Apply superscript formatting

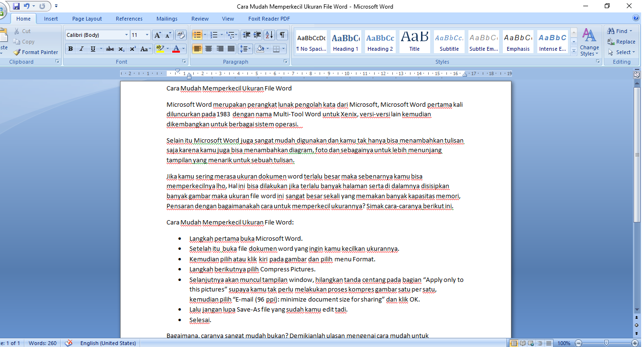(x=133, y=49)
